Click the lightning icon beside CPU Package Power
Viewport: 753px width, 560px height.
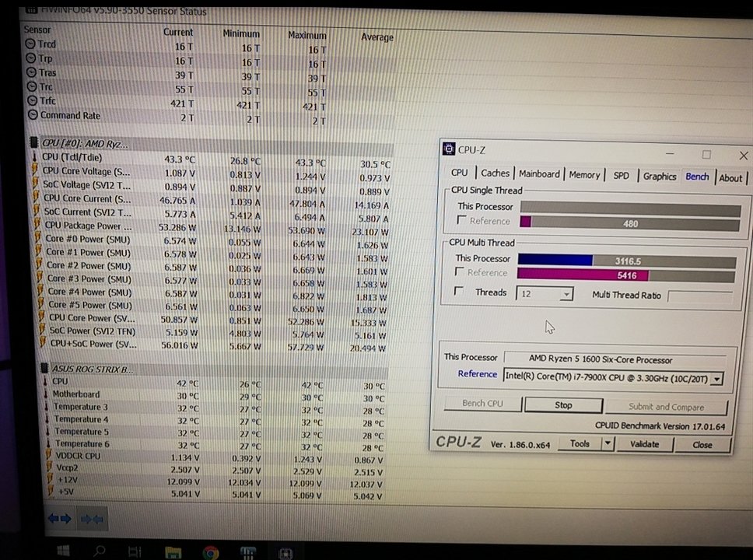coord(37,224)
